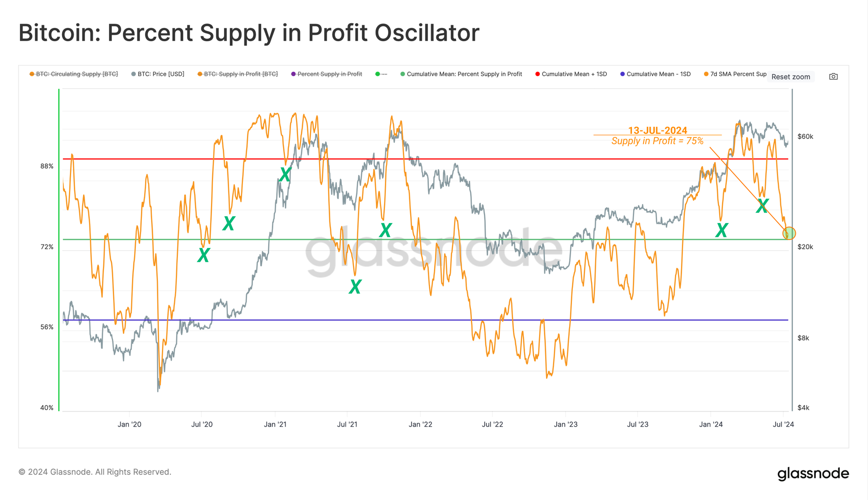Hide the Cumulative Mean + 1SD line

pos(571,74)
